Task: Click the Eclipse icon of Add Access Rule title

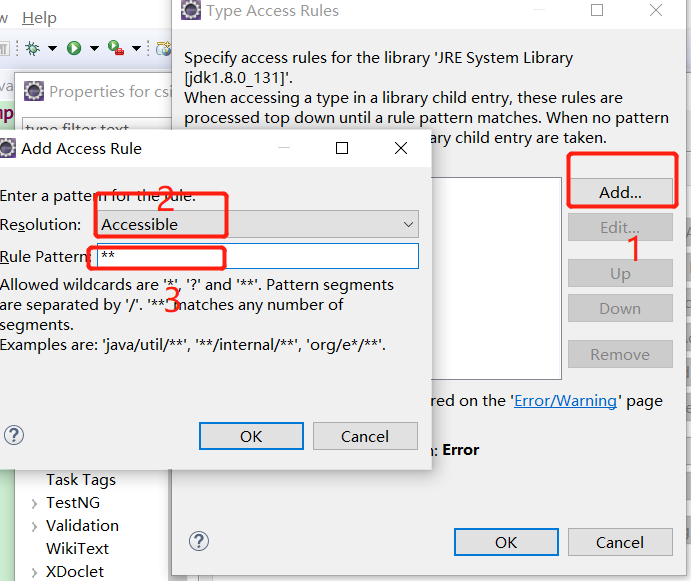Action: [x=7, y=148]
